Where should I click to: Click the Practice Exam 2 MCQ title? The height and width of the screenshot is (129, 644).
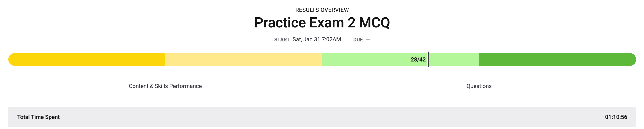pos(322,23)
